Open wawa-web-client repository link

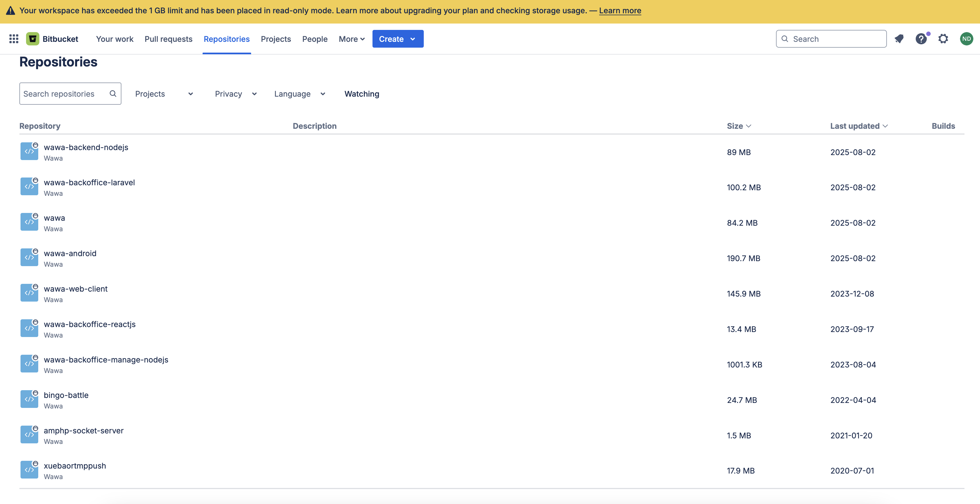76,289
